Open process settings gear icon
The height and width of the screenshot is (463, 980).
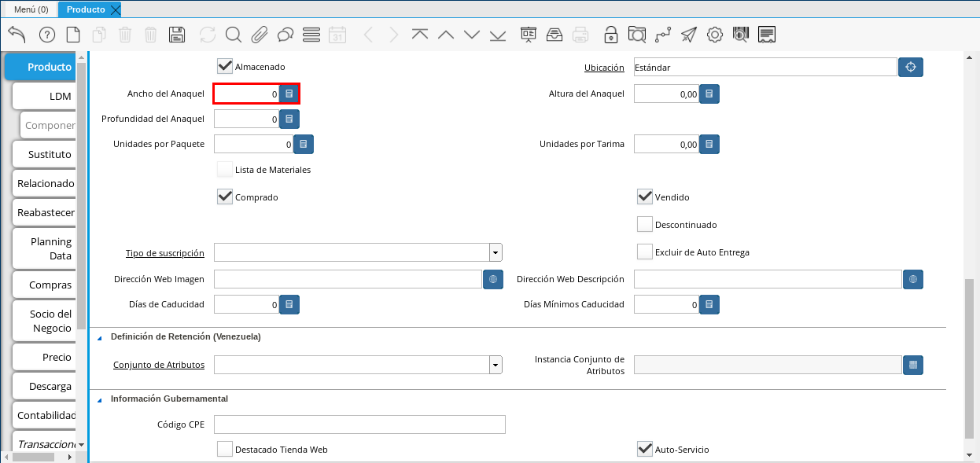[x=715, y=35]
